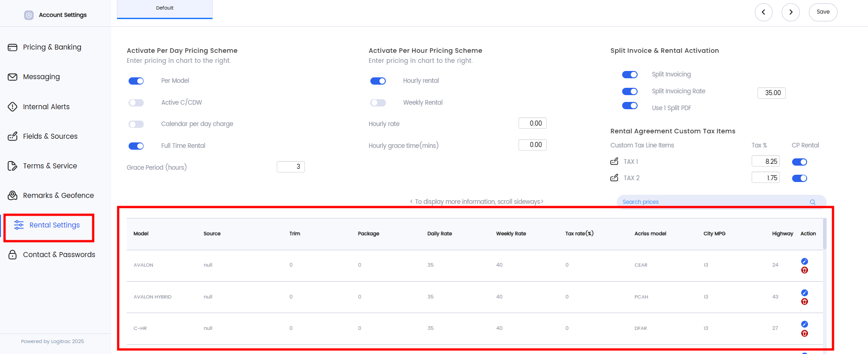Toggle the Per Model pricing switch
868x354 pixels.
[136, 81]
